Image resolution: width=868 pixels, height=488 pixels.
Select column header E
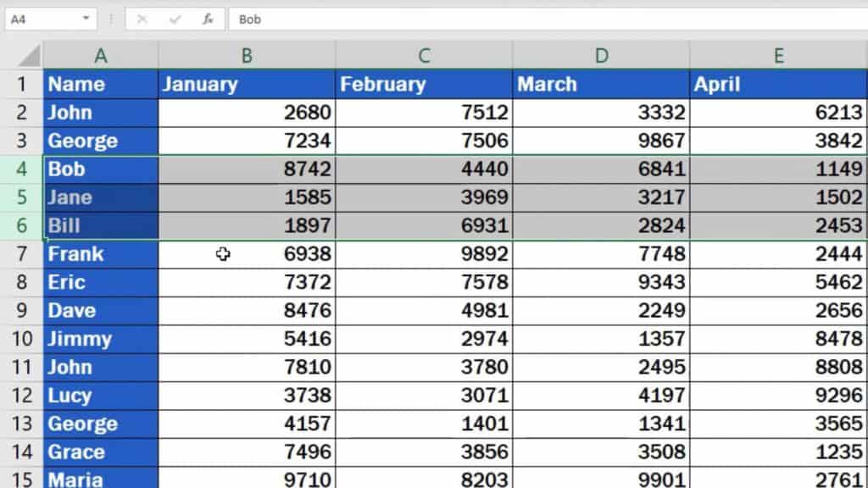(777, 54)
